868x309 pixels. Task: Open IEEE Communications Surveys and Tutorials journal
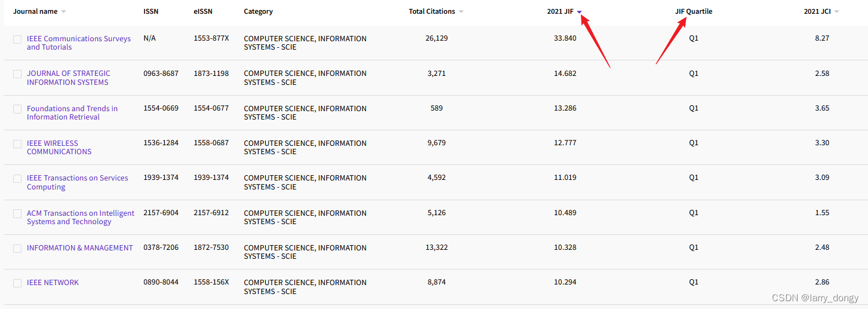click(79, 43)
